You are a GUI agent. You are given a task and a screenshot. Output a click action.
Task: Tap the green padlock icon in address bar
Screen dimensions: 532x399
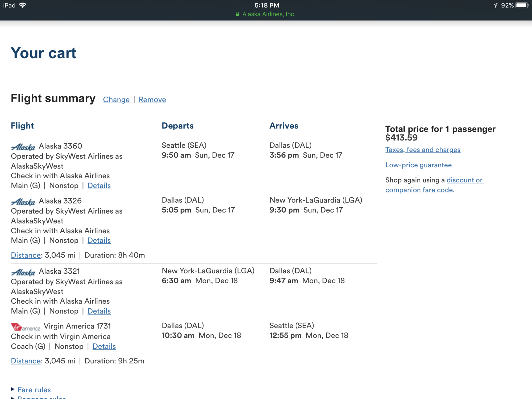tap(238, 14)
